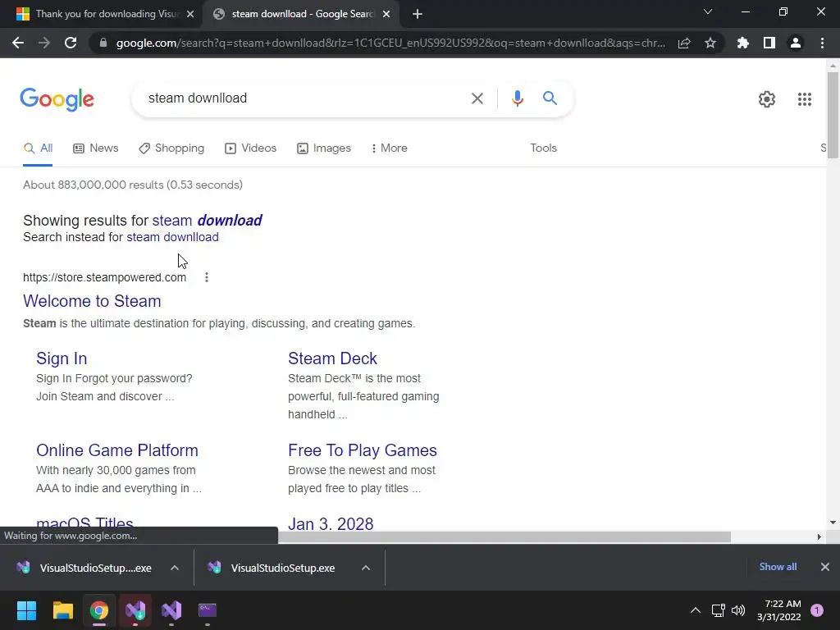
Task: Click the corrected steam download link
Action: pyautogui.click(x=208, y=221)
